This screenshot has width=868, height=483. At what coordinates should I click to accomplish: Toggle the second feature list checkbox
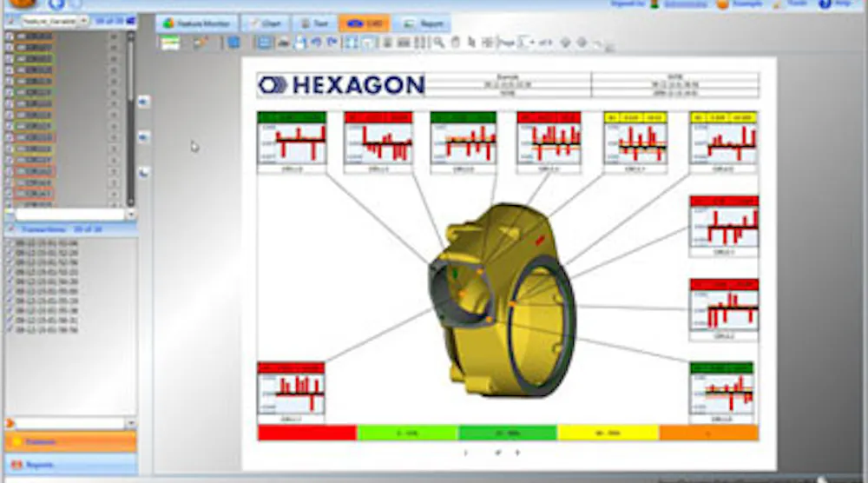tap(10, 48)
